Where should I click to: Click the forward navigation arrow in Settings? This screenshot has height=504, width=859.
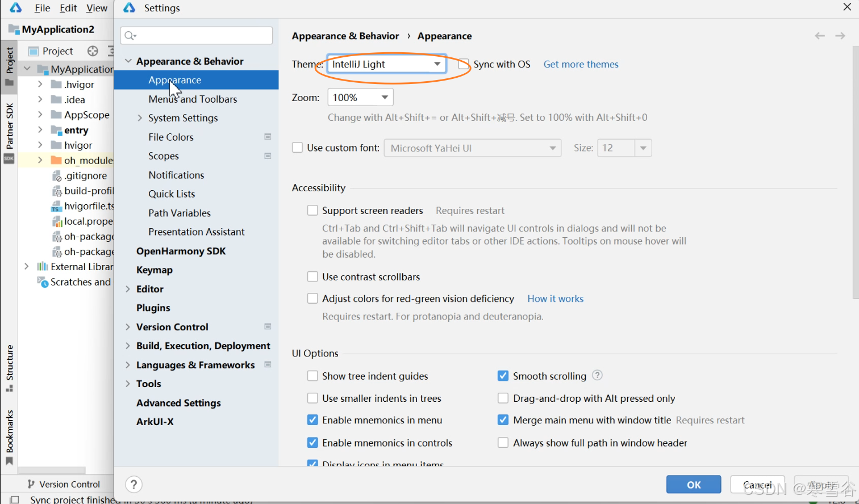(840, 36)
